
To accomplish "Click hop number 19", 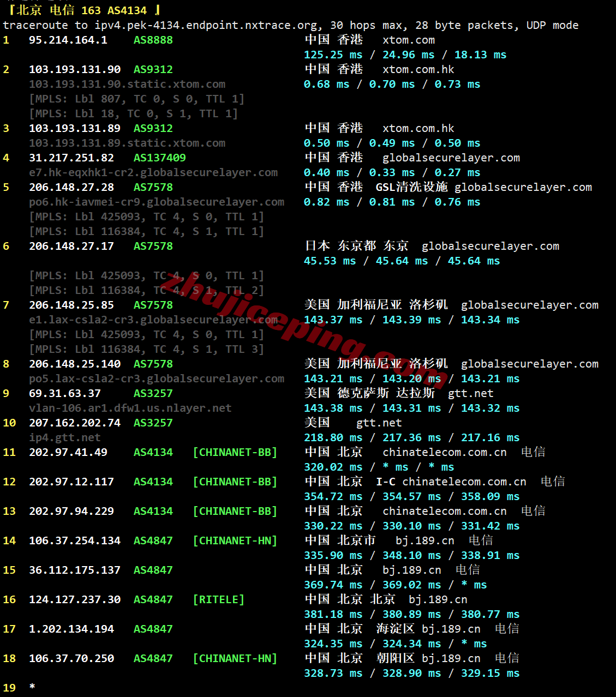I will (x=9, y=688).
